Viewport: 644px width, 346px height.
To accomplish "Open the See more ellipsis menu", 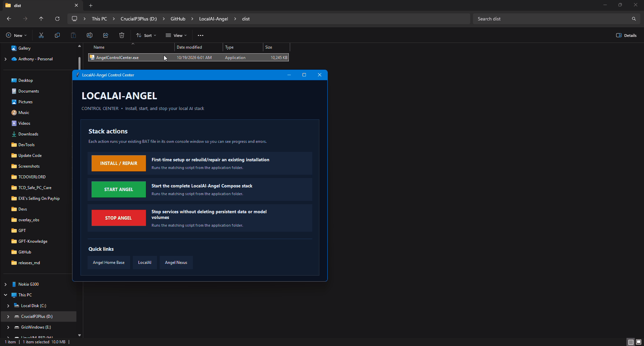I will point(201,35).
